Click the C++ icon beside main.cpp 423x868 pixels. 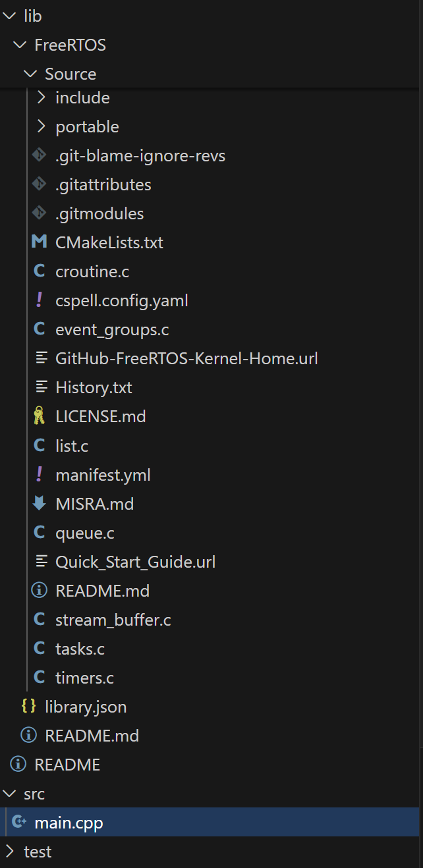coord(18,823)
